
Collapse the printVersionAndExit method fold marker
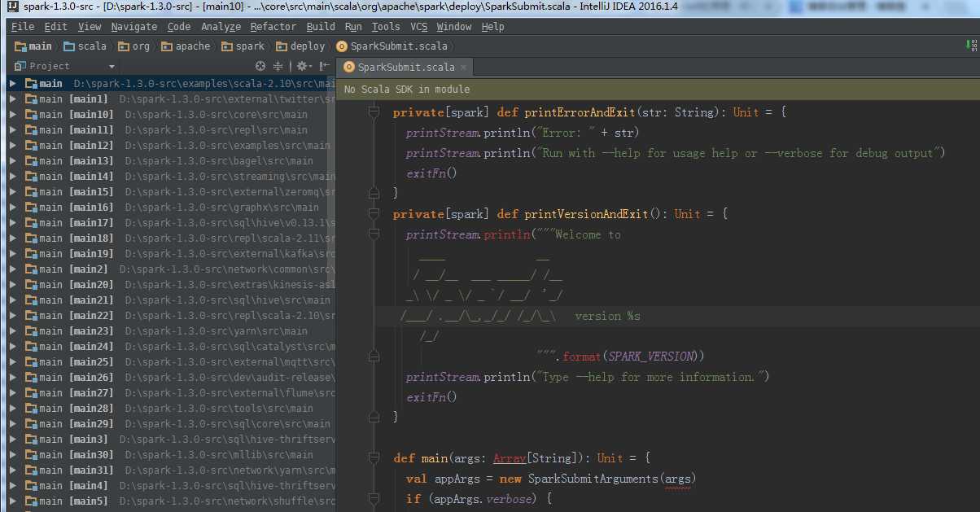[374, 214]
